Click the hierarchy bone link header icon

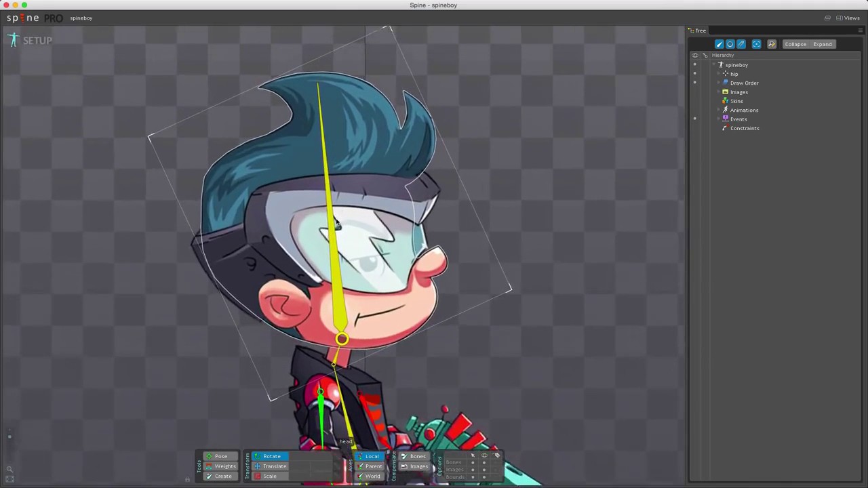(705, 56)
